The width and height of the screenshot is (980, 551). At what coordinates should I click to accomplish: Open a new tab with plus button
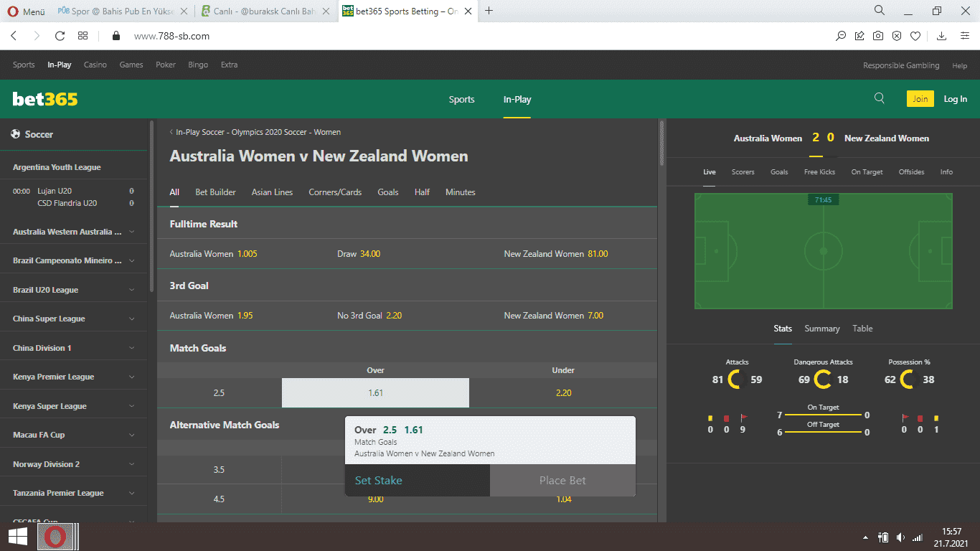pyautogui.click(x=489, y=11)
